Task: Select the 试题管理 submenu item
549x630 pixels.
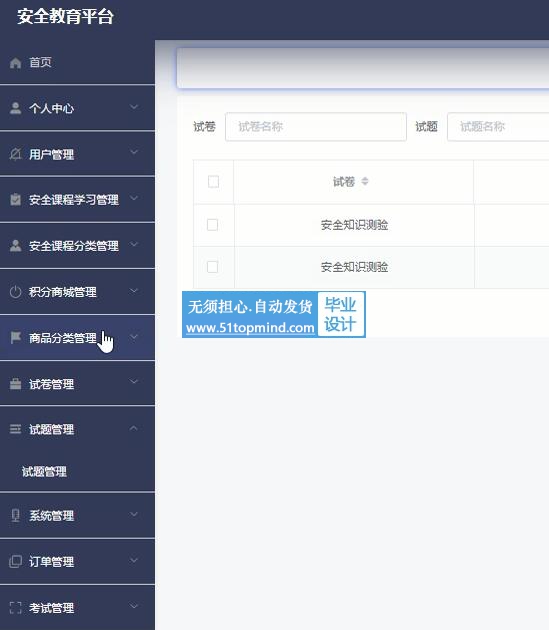Action: (44, 472)
